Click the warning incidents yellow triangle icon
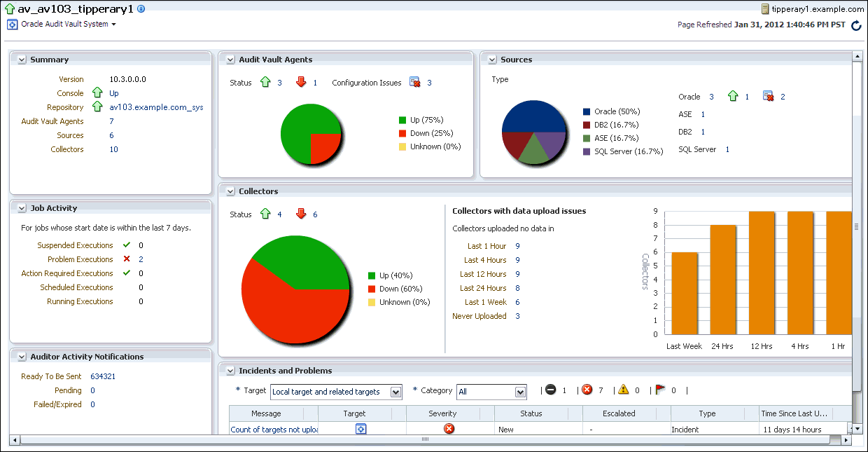 (x=624, y=390)
